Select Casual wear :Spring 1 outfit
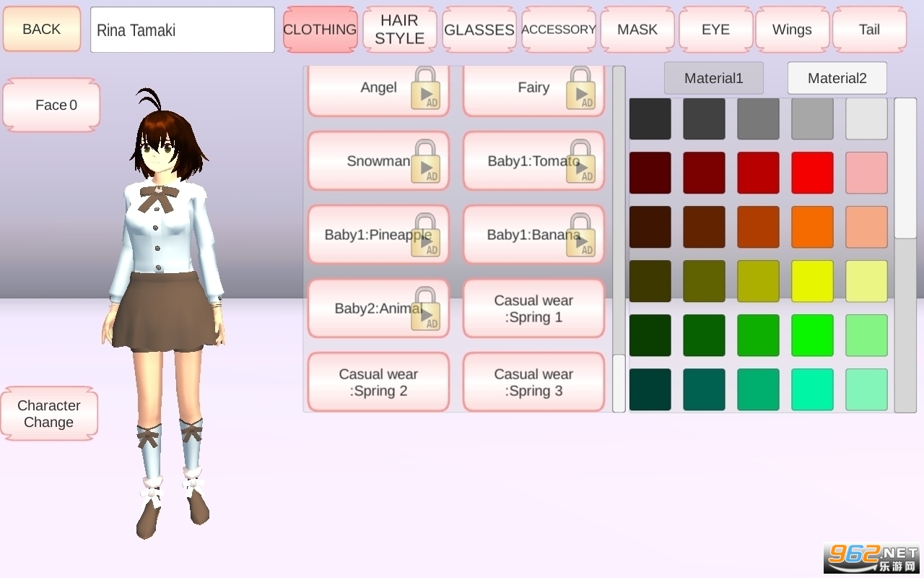Screen dimensions: 924x578 pos(533,309)
